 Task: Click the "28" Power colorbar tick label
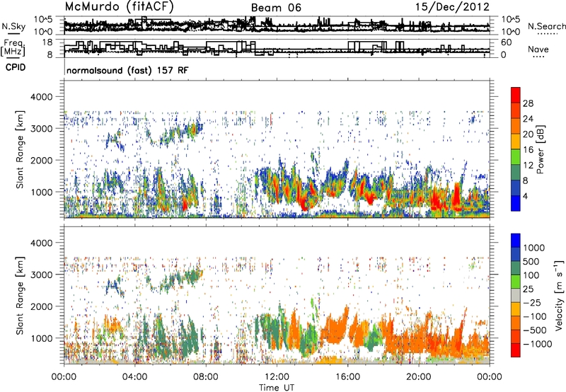528,103
